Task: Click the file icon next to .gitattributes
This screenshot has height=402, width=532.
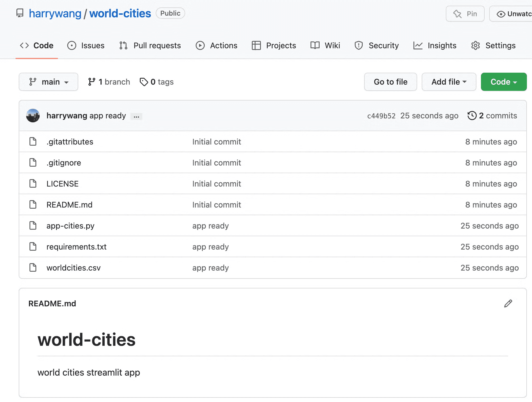Action: [33, 141]
